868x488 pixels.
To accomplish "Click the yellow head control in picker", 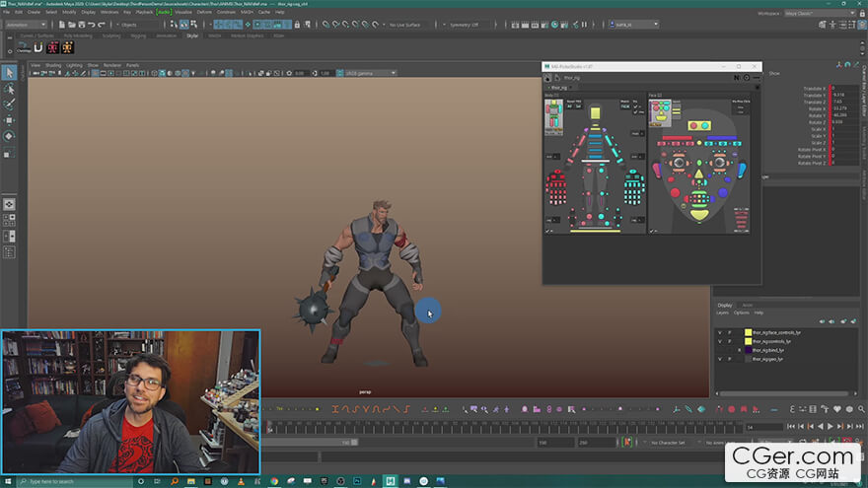I will tap(595, 113).
